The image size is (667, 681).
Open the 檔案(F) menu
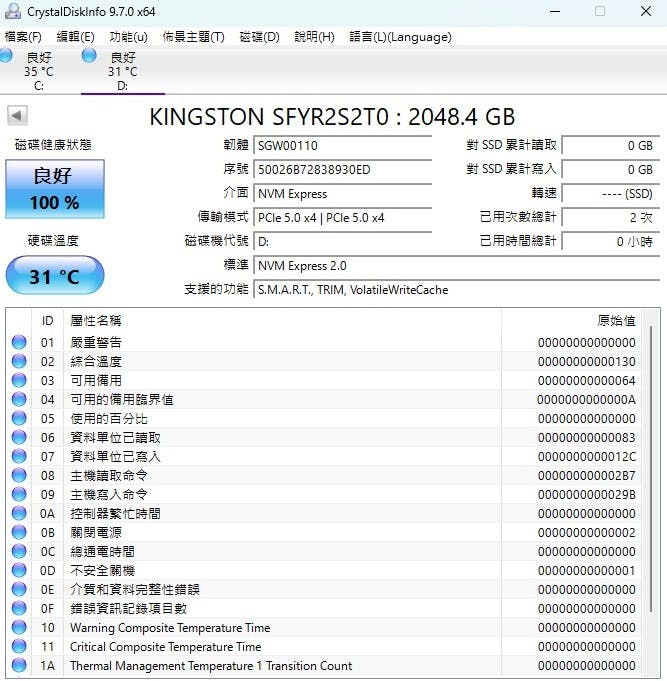tap(23, 37)
